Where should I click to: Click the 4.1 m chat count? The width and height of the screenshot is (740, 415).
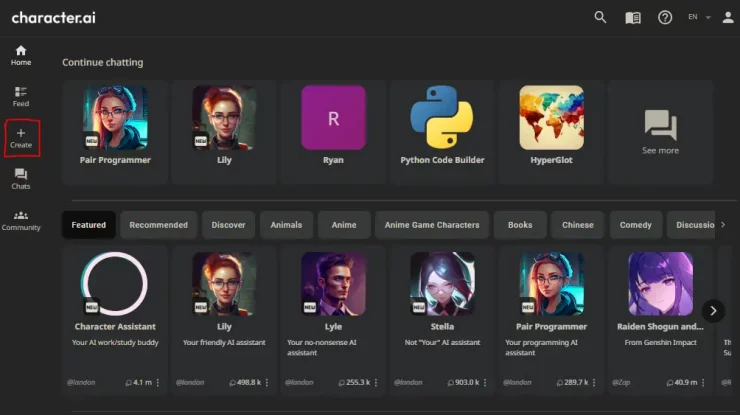click(139, 382)
